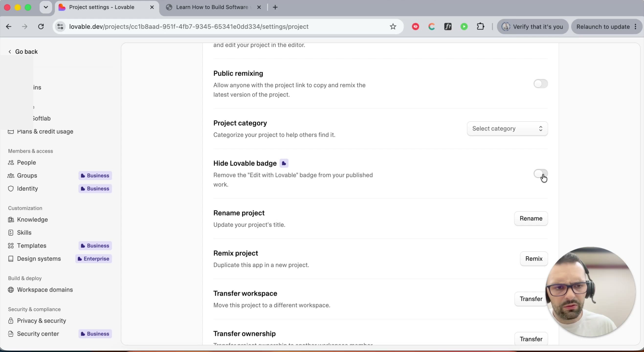Reload the current page

point(41,26)
